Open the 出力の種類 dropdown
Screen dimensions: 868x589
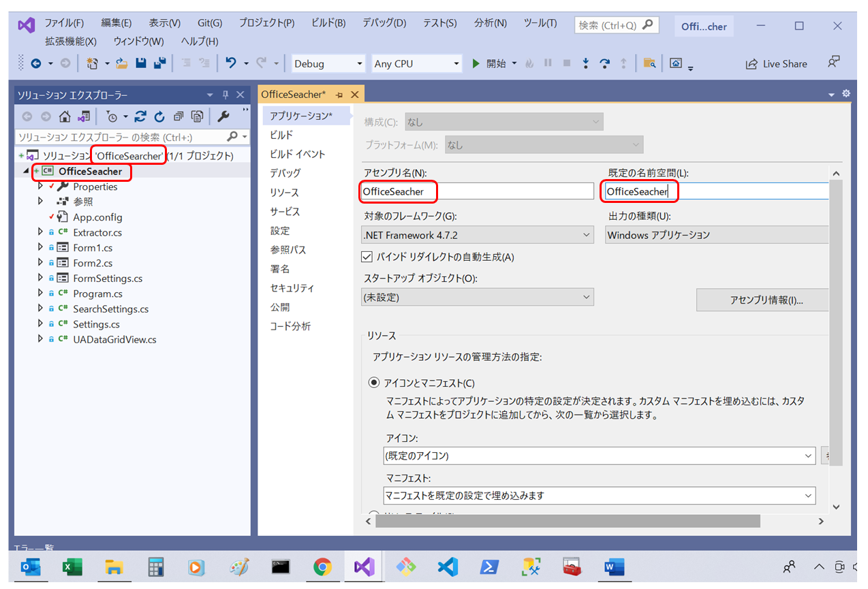coord(717,235)
